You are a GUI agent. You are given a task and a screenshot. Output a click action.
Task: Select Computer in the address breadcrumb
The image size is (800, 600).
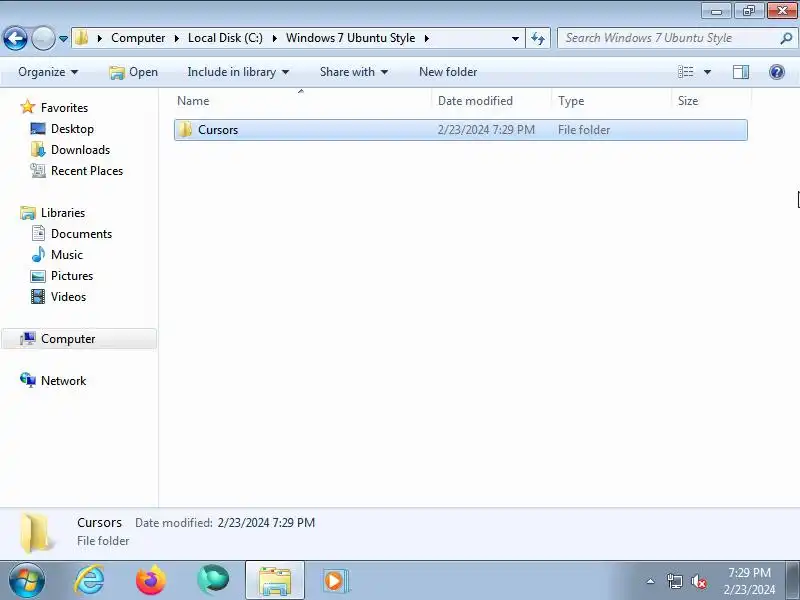coord(138,38)
